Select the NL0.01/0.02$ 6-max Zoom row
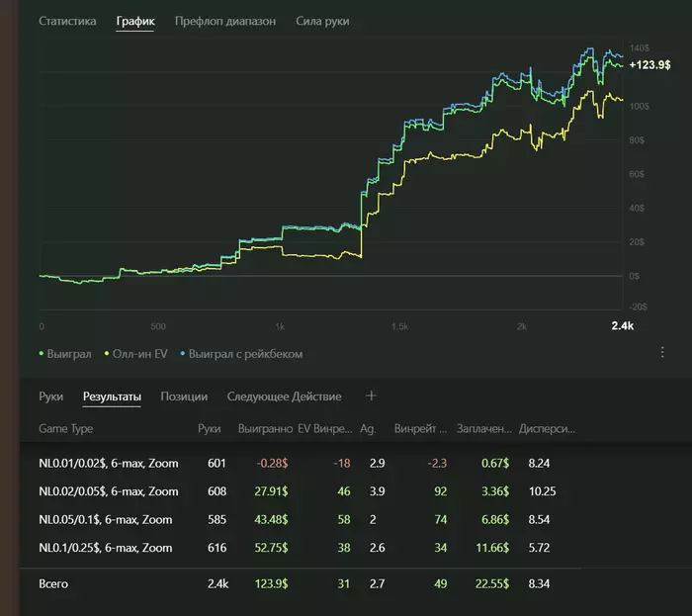The image size is (692, 616). click(x=109, y=463)
